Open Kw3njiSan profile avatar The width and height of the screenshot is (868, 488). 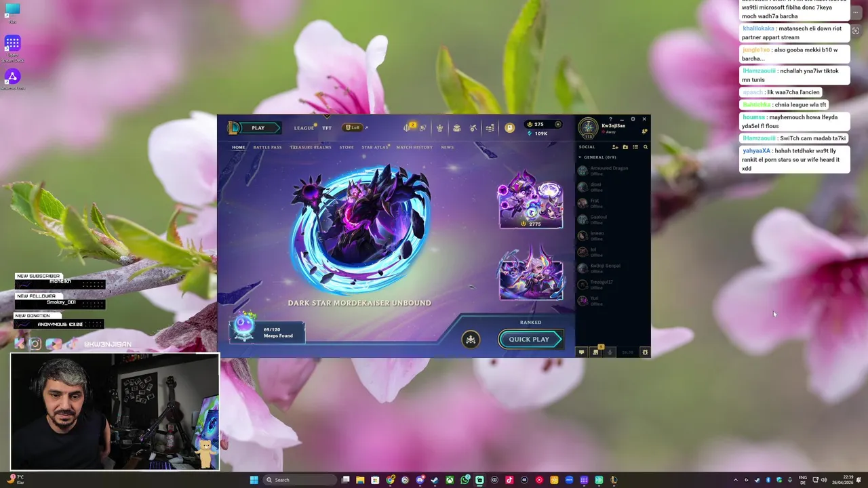tap(588, 127)
